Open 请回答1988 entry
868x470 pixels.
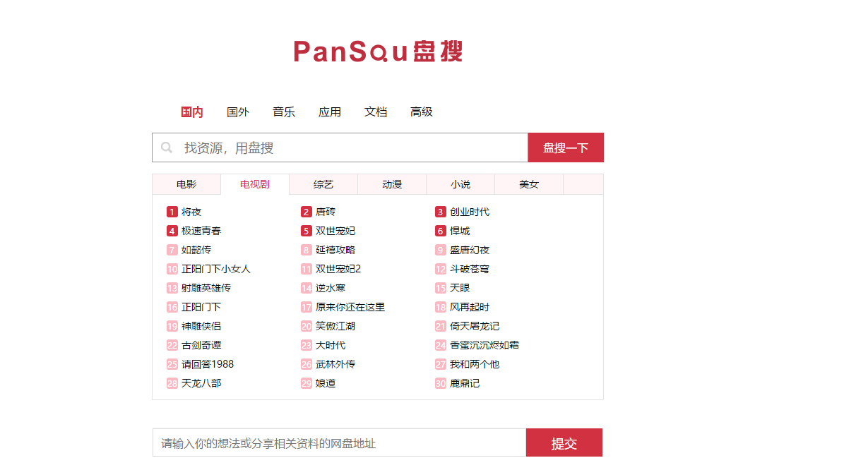coord(208,364)
